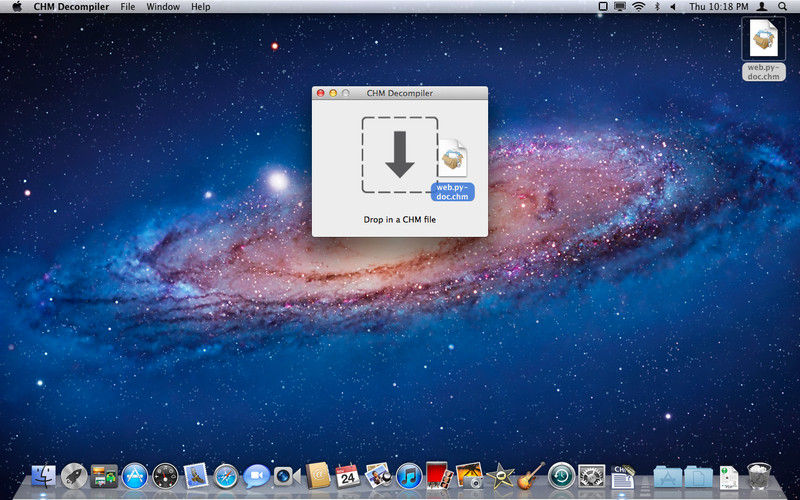Open iCal calendar showing 24
800x500 pixels.
348,476
